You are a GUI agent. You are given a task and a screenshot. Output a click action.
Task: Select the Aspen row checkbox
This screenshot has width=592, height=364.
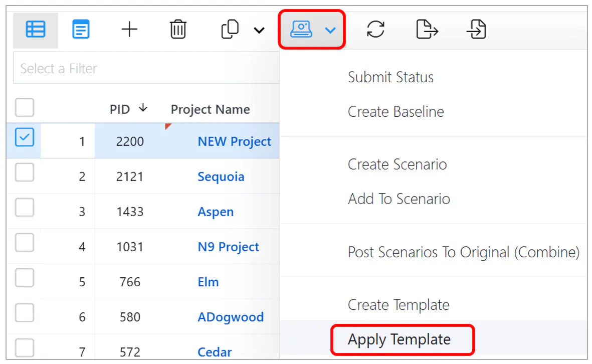[x=25, y=207]
